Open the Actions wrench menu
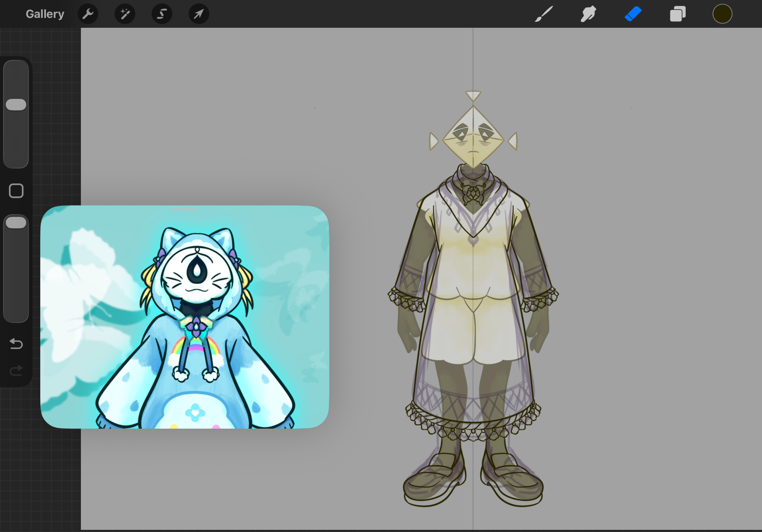Image resolution: width=762 pixels, height=532 pixels. click(x=88, y=14)
